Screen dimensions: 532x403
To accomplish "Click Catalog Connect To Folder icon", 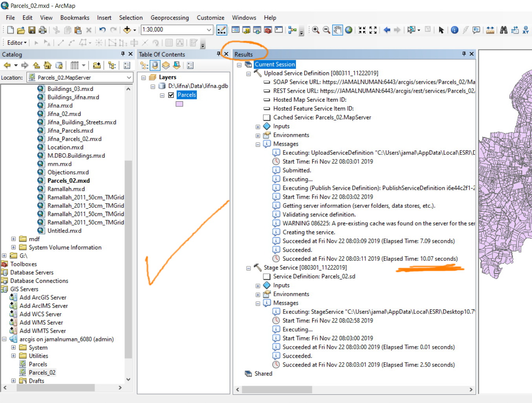I will pos(97,66).
